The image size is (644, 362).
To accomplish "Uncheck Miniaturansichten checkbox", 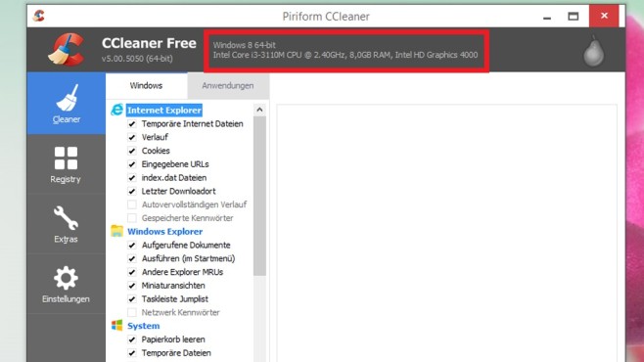I will (x=132, y=286).
